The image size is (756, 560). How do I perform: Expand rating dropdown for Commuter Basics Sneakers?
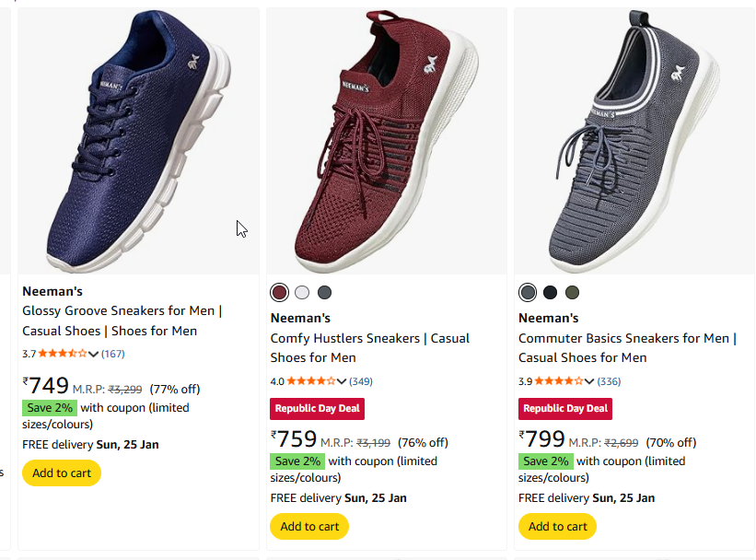[x=590, y=381]
